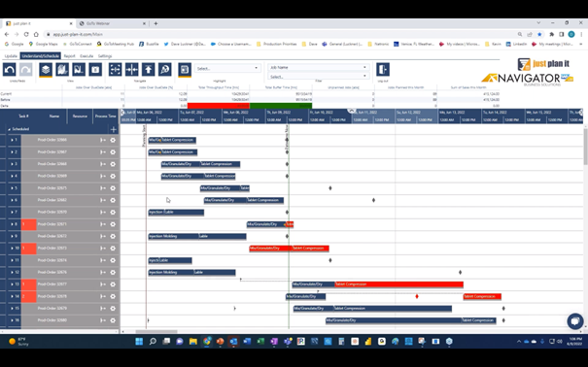Click the Log out door icon
This screenshot has height=367, width=588.
(x=383, y=70)
